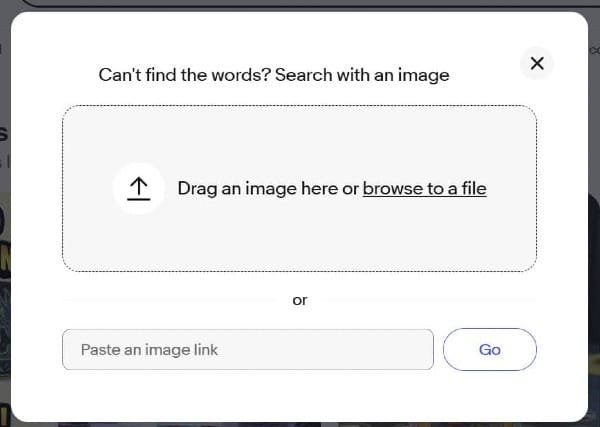
Task: Click the 'or' divider label
Action: click(300, 300)
